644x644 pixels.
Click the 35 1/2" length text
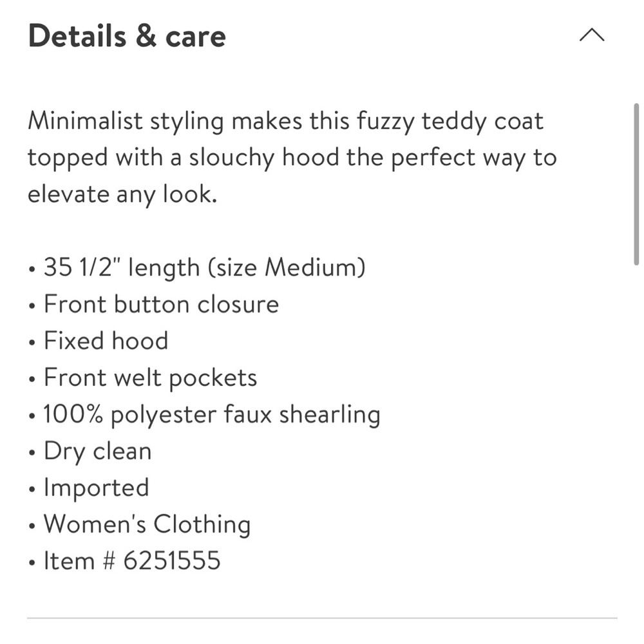coord(121,267)
